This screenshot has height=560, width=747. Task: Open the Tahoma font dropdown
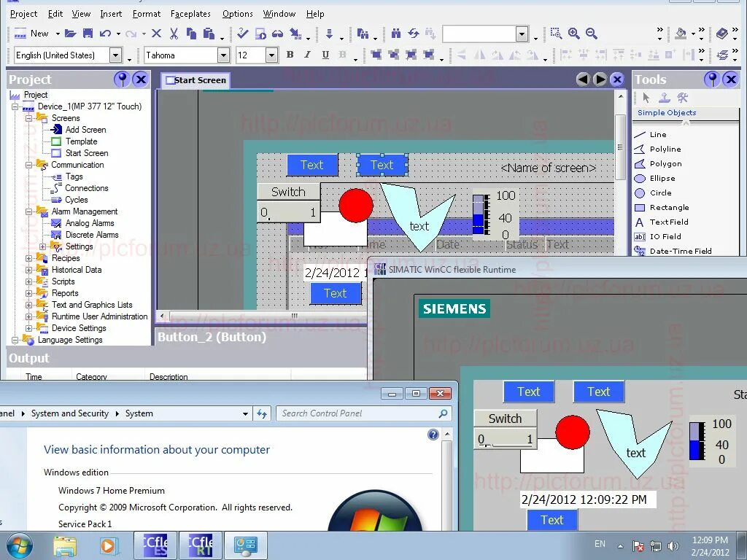pyautogui.click(x=223, y=55)
